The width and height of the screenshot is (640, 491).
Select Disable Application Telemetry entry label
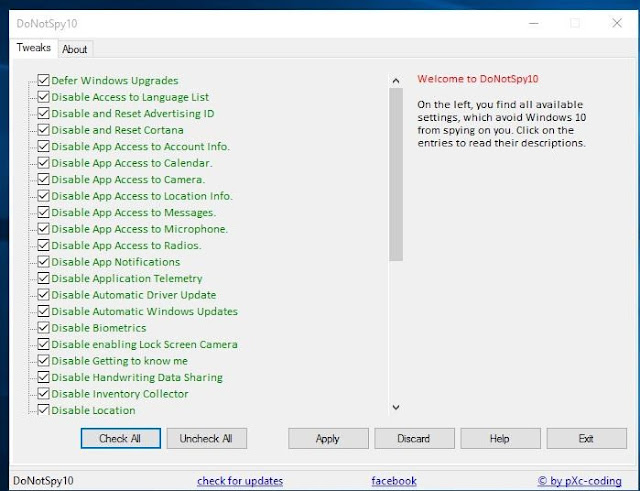[x=127, y=278]
